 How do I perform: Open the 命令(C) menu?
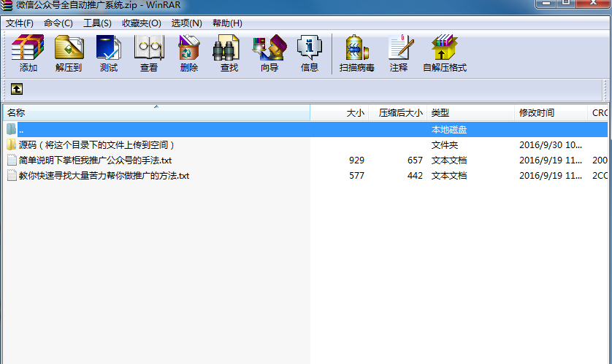pyautogui.click(x=58, y=23)
